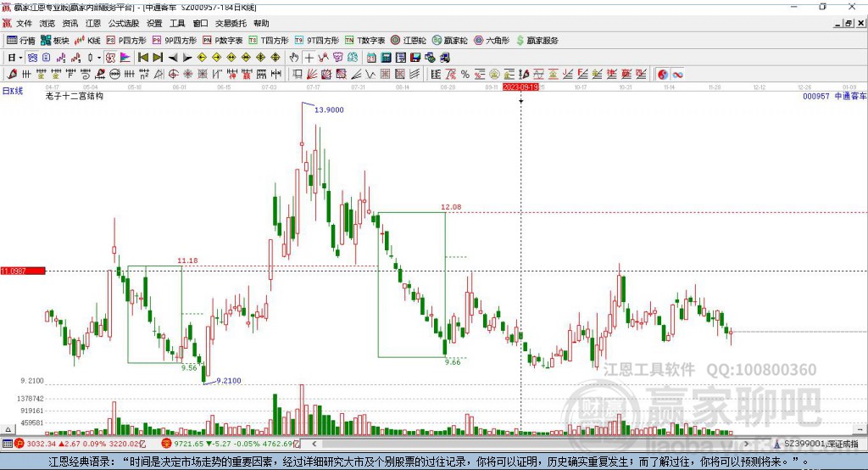Jump to the last bar icon
The image size is (868, 470).
coord(158,58)
